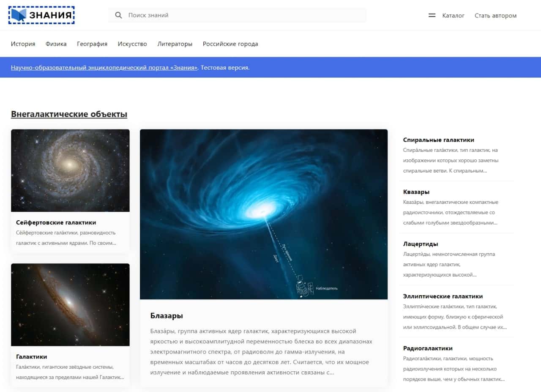Open the География section
This screenshot has height=392, width=541.
(92, 44)
